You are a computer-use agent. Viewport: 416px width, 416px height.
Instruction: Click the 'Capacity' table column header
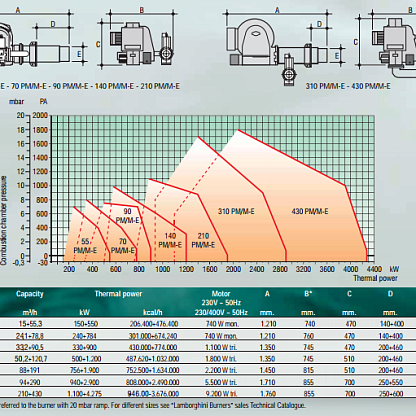(30, 294)
